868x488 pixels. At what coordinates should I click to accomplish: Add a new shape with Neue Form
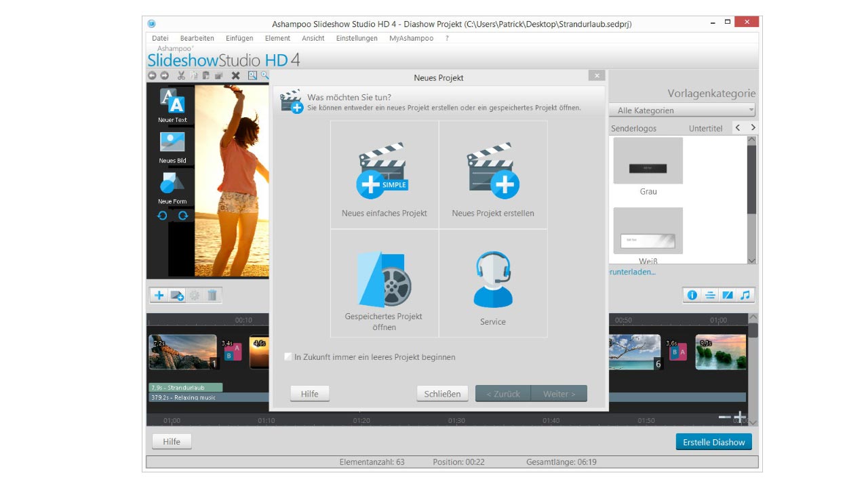(172, 188)
